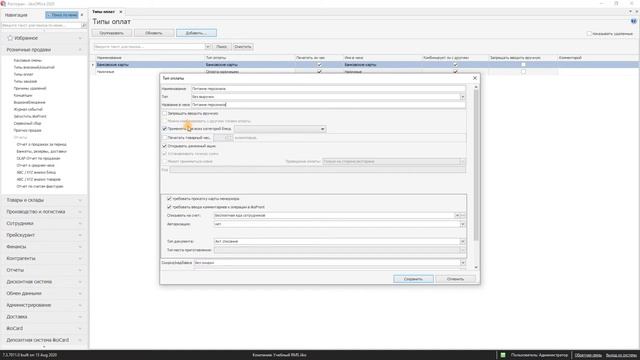This screenshot has width=640, height=360.
Task: Toggle Требовать прокатку карты менеджера
Action: (x=169, y=199)
